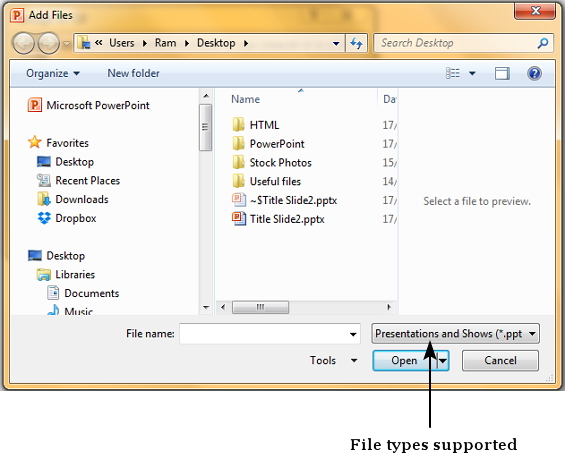Open the Presentations and Shows file type dropdown
Image resolution: width=565 pixels, height=461 pixels.
[x=455, y=333]
